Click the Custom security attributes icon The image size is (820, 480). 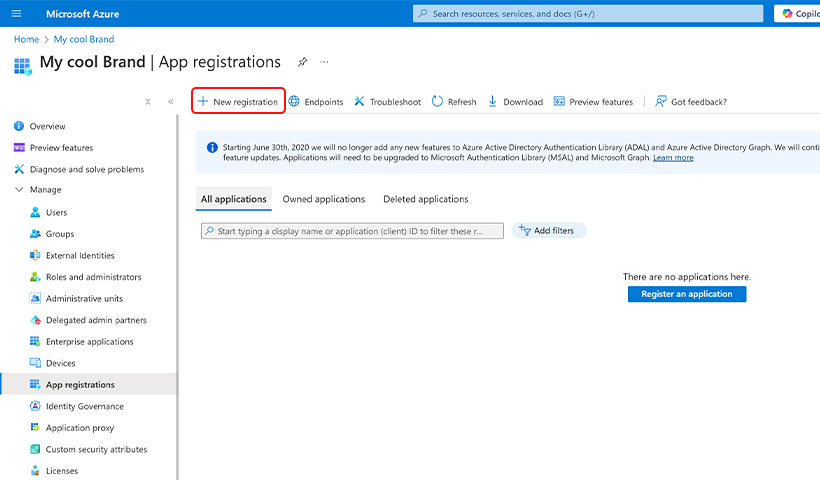pos(35,449)
